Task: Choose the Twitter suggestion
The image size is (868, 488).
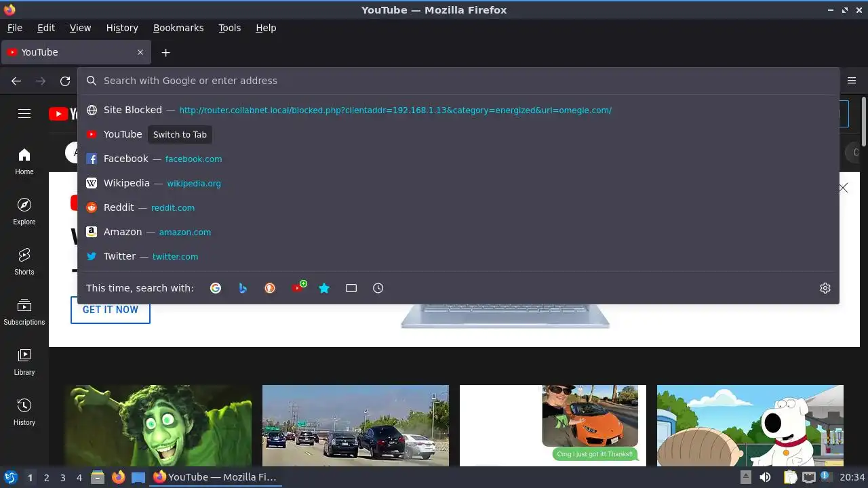Action: tap(458, 256)
